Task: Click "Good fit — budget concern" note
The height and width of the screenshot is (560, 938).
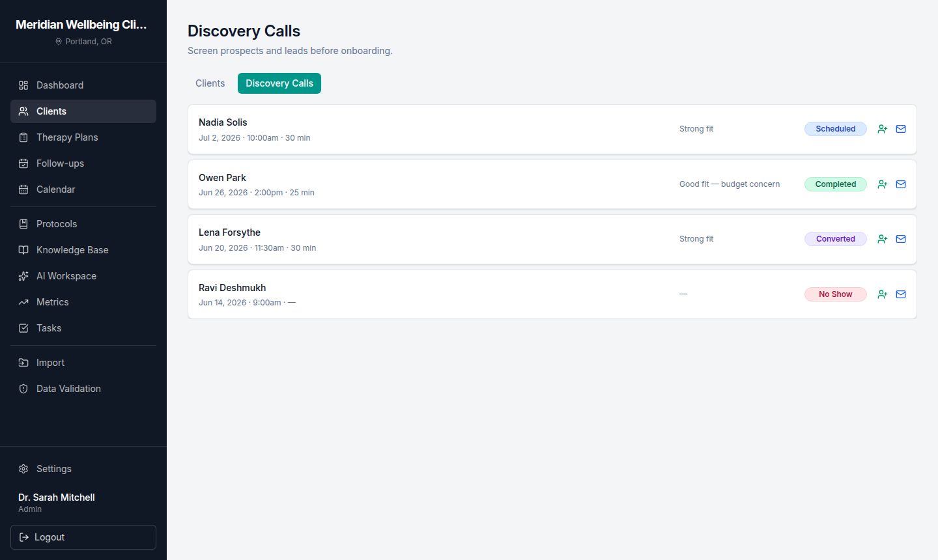Action: [x=730, y=184]
